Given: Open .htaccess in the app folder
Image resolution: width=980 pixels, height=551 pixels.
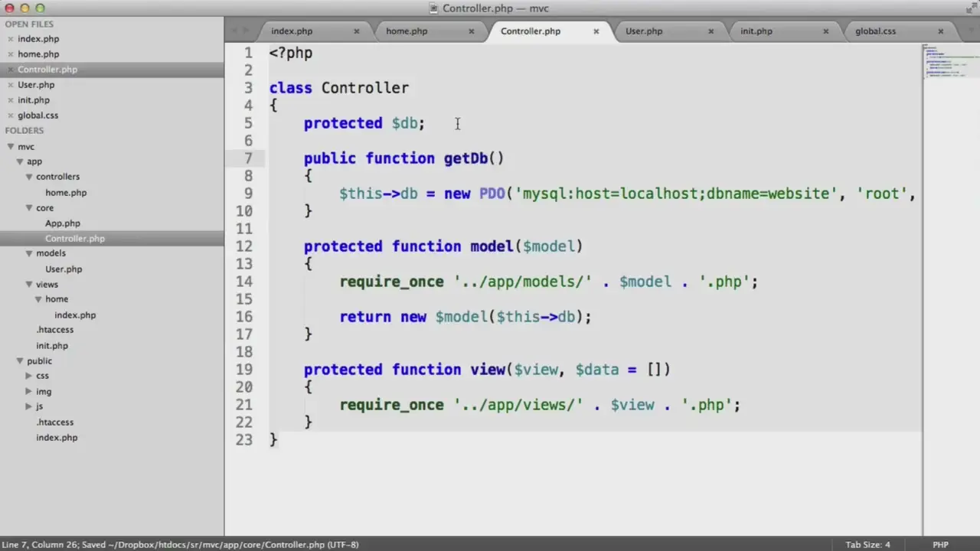Looking at the screenshot, I should pos(55,330).
